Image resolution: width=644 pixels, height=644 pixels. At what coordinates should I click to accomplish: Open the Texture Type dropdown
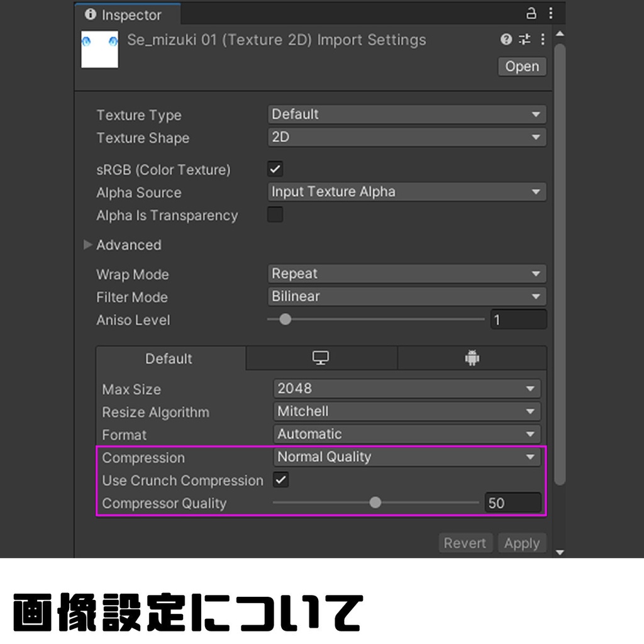[406, 114]
